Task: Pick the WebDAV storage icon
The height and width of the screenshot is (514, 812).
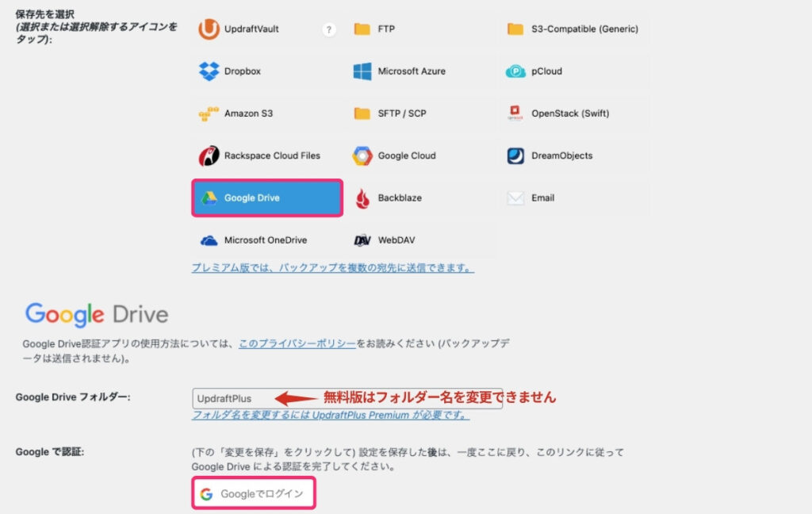Action: click(x=362, y=240)
